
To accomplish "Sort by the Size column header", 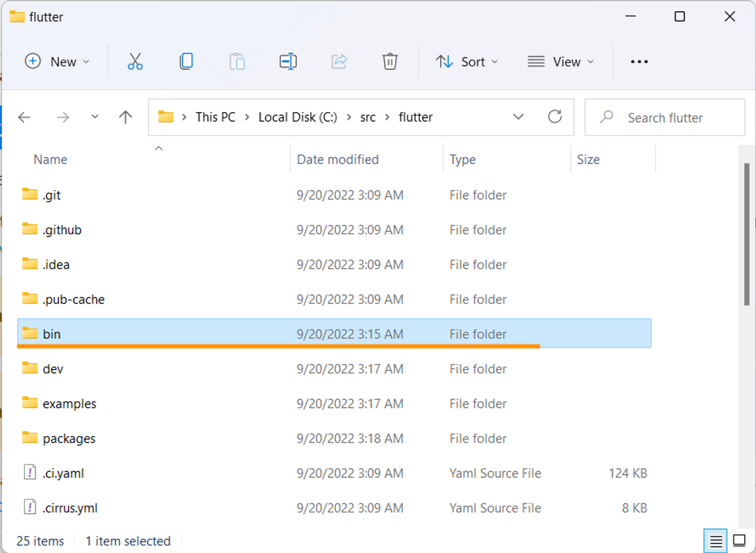I will click(588, 159).
